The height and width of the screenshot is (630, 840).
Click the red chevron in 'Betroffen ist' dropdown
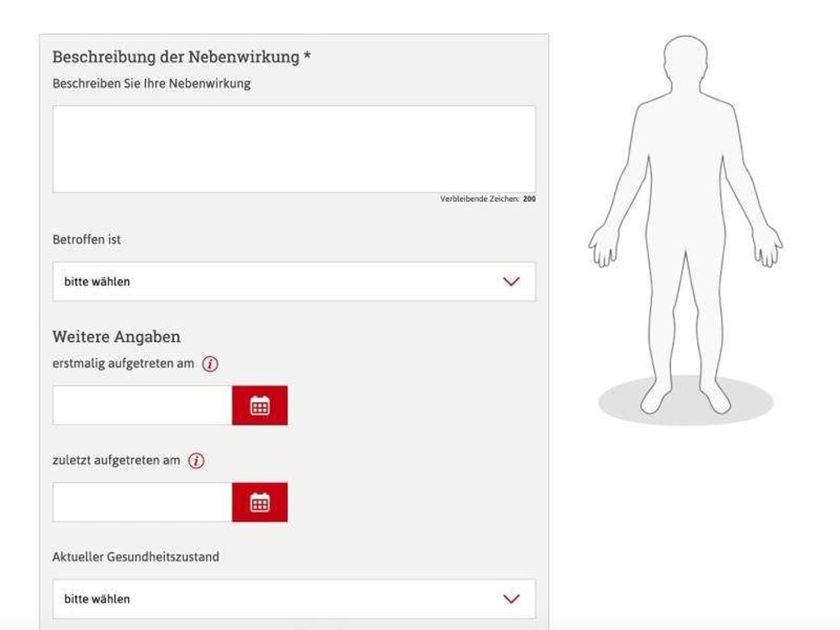tap(512, 282)
